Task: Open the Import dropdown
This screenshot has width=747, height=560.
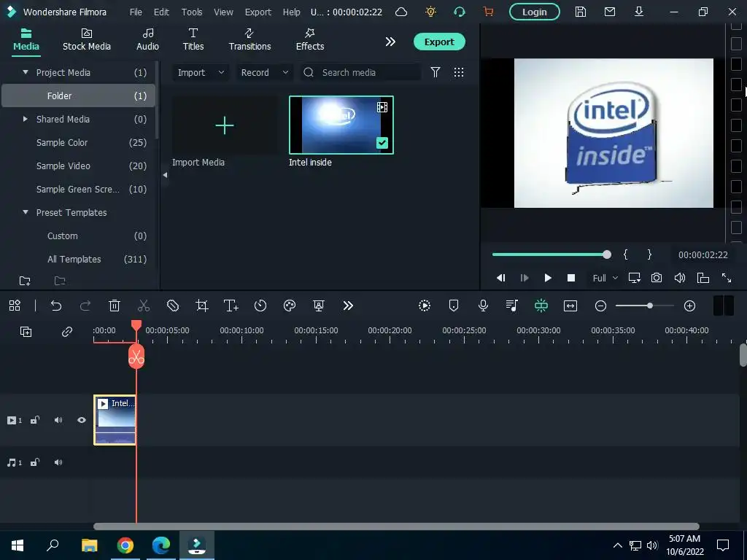Action: coord(201,72)
